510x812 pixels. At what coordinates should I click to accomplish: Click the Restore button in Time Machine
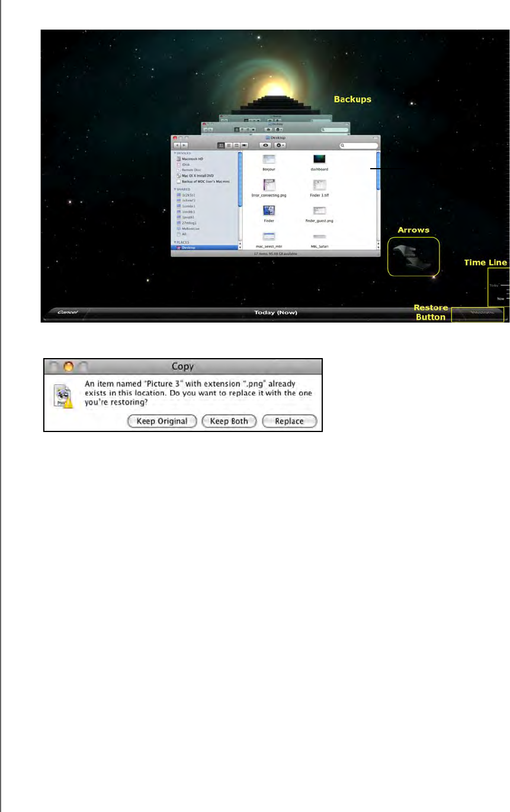click(x=477, y=314)
